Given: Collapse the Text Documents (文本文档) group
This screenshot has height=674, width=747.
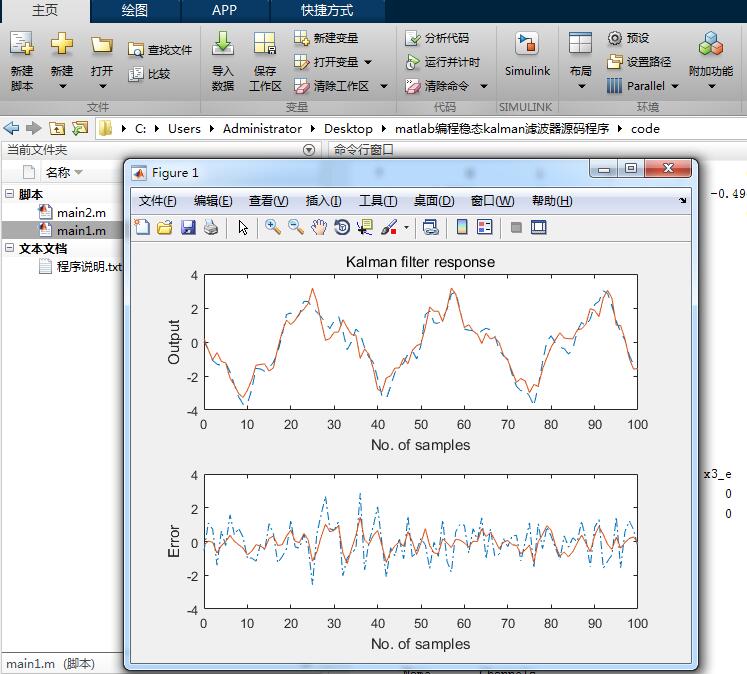Looking at the screenshot, I should [9, 248].
